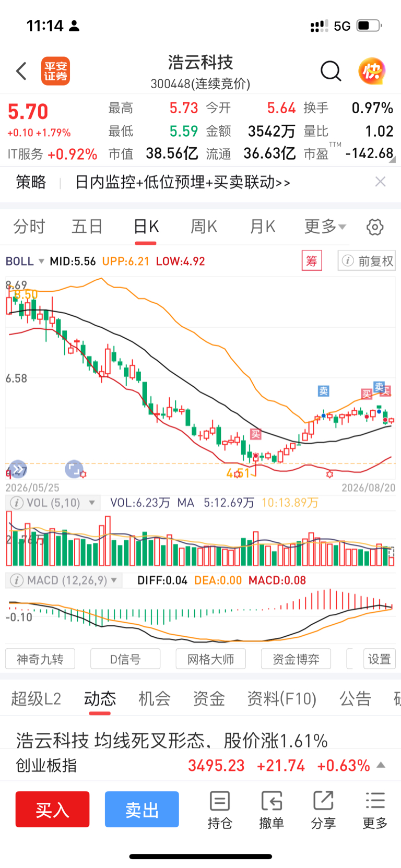Dismiss the 策略 strategy banner
The height and width of the screenshot is (868, 401).
pos(381,182)
